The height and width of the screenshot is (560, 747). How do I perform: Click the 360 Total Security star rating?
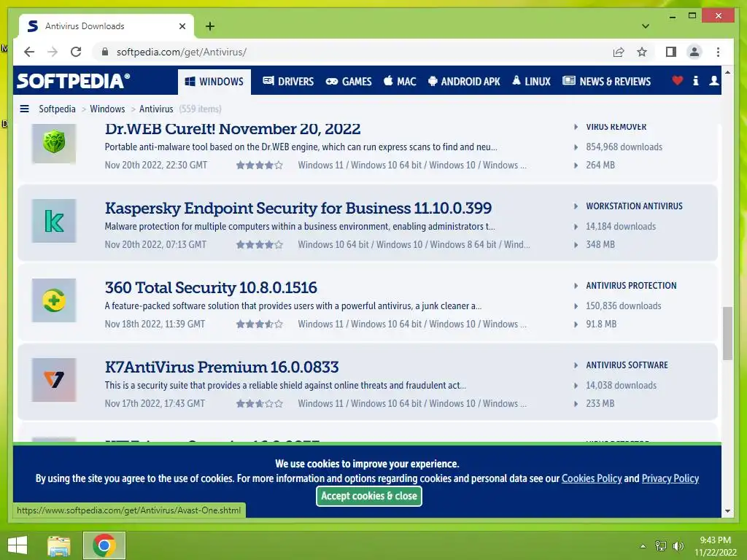(260, 324)
